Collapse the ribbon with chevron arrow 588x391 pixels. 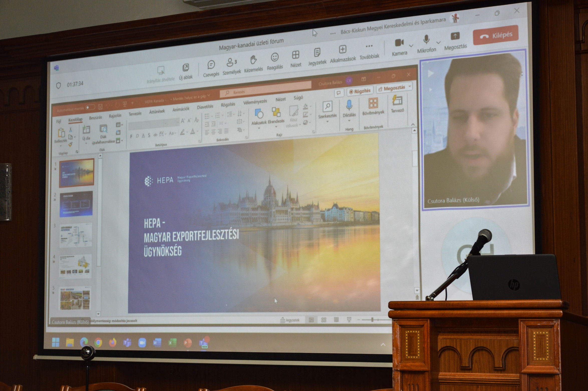413,124
